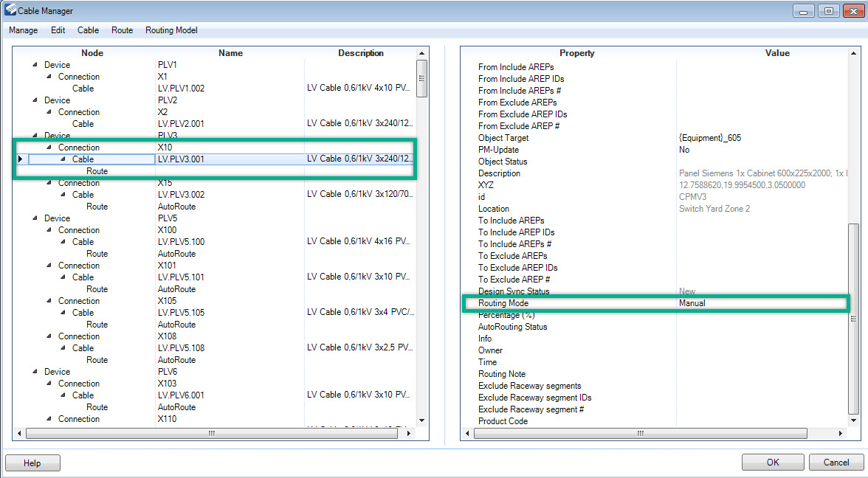
Task: Collapse the LV.PLV5.100 Cable node
Action: coord(63,242)
